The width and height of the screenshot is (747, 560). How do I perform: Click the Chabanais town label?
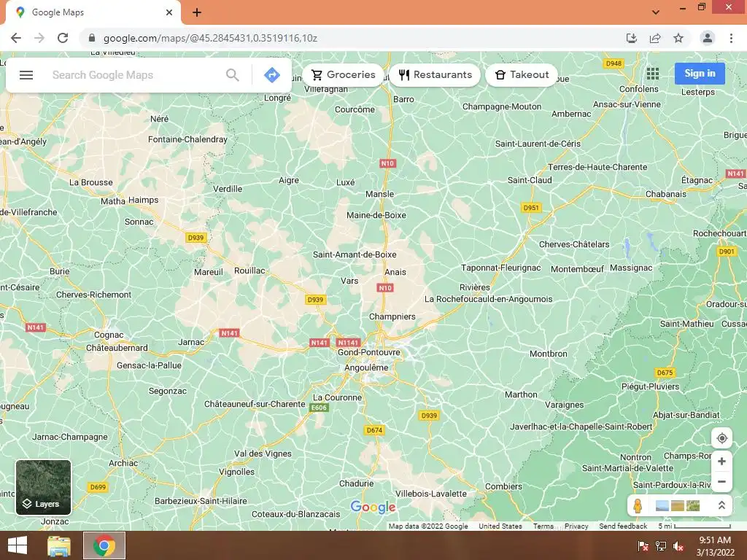point(666,194)
